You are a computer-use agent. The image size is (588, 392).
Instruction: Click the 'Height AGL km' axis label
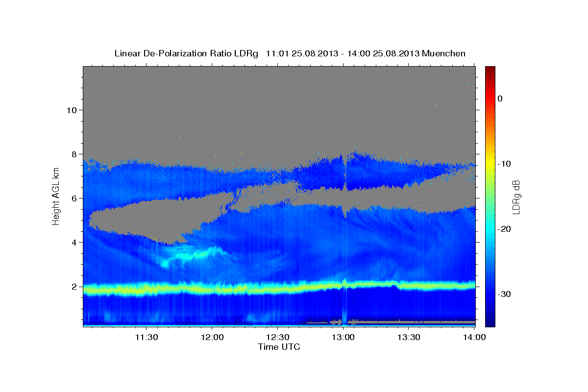[56, 196]
